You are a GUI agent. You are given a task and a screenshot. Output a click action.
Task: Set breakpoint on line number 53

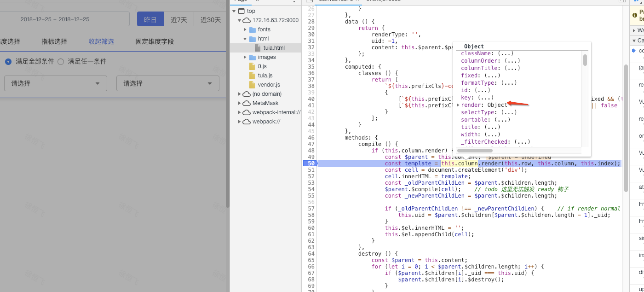(310, 183)
